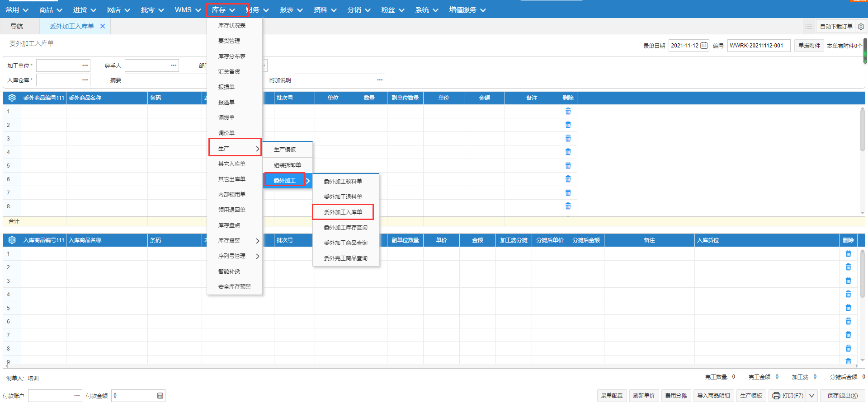868x407 pixels.
Task: Expand the 序列号管理 submenu
Action: coord(235,256)
